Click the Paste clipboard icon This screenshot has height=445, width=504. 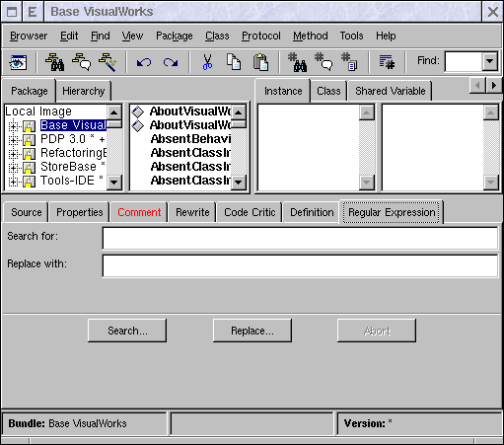tap(260, 62)
